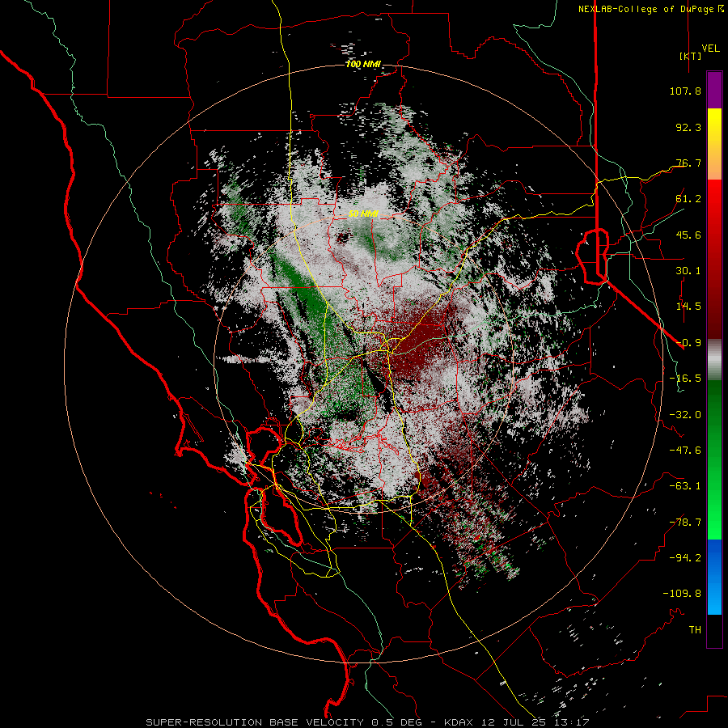The width and height of the screenshot is (728, 728).
Task: Click the -94.2 velocity scale value
Action: [685, 558]
